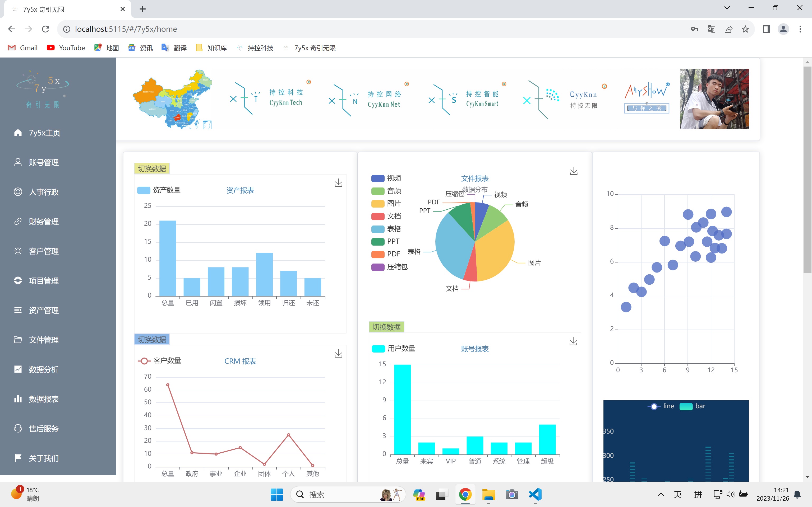Open Chrome three-dot menu
The width and height of the screenshot is (812, 507).
coord(800,29)
